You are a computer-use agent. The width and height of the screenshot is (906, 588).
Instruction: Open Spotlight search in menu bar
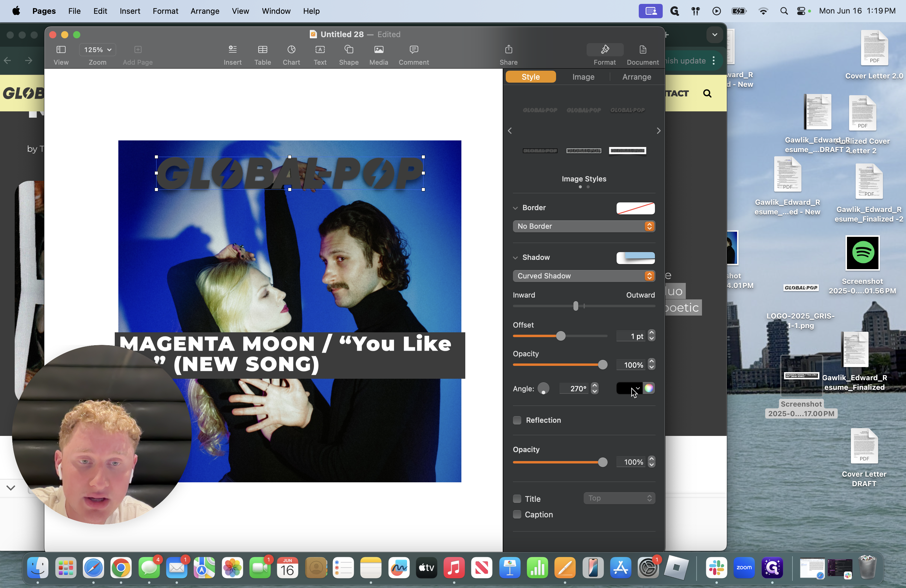pos(783,11)
